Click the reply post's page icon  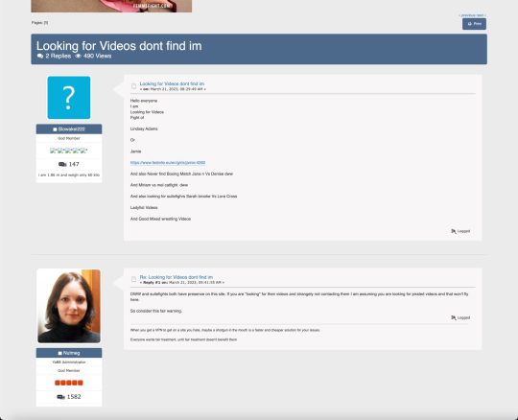click(x=133, y=280)
